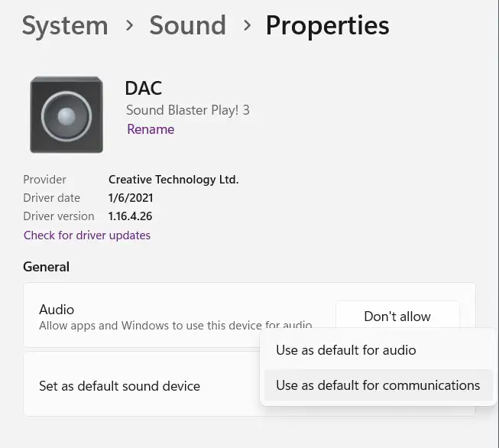This screenshot has width=499, height=448.
Task: Click chevron between Sound and Properties
Action: (x=246, y=26)
